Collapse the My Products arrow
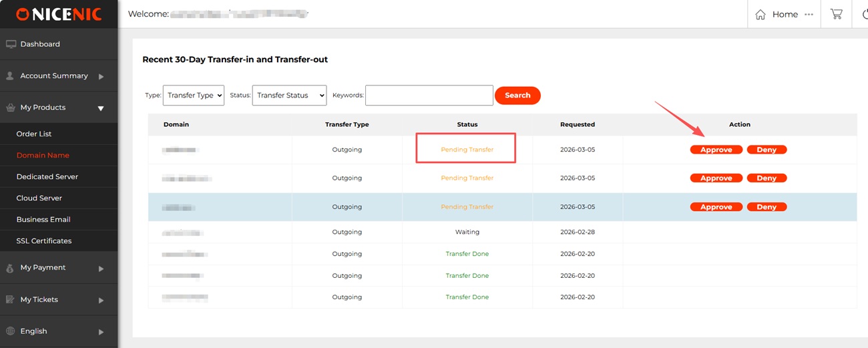868x348 pixels. click(101, 108)
